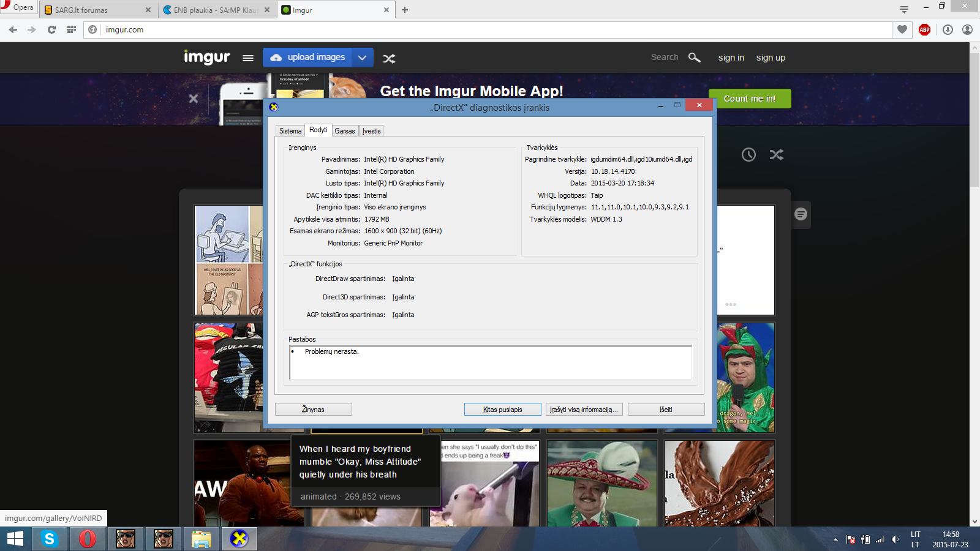This screenshot has width=980, height=551.
Task: Open the downloads icon in toolbar
Action: [948, 29]
